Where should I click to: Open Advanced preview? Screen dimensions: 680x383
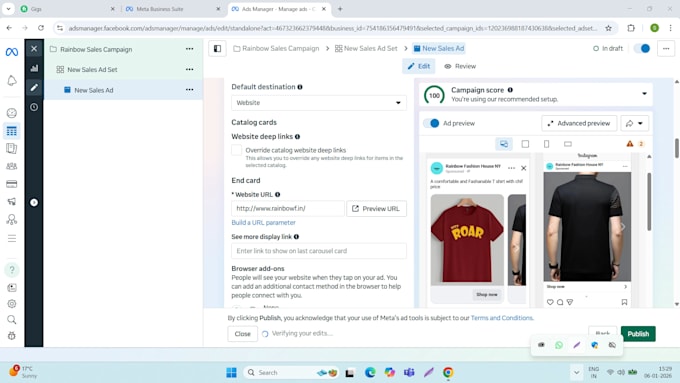tap(579, 123)
